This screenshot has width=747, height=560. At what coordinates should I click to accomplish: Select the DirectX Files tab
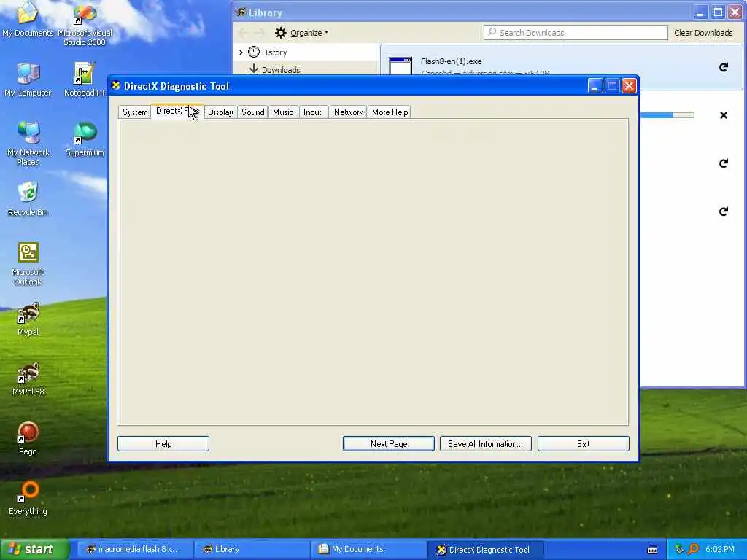[177, 111]
